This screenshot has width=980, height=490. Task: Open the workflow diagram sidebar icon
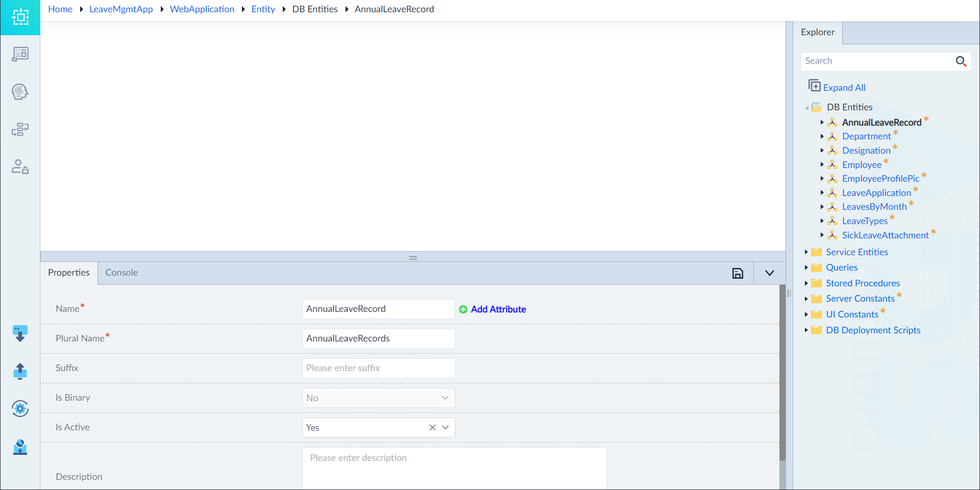coord(20,130)
